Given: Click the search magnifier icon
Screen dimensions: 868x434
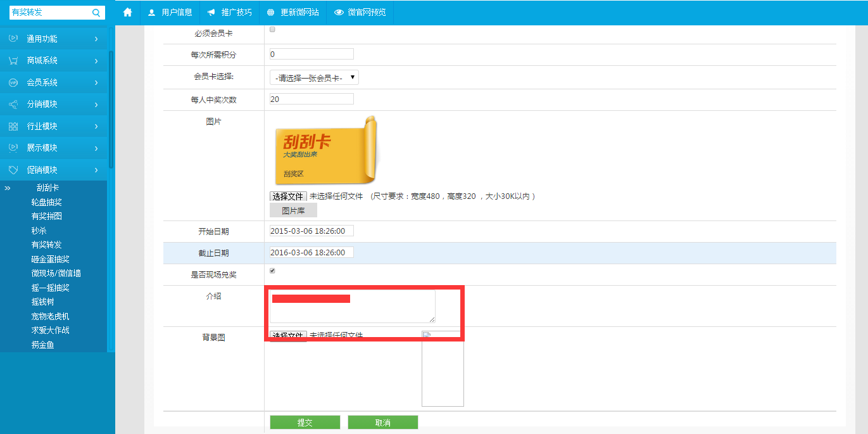Looking at the screenshot, I should 96,13.
